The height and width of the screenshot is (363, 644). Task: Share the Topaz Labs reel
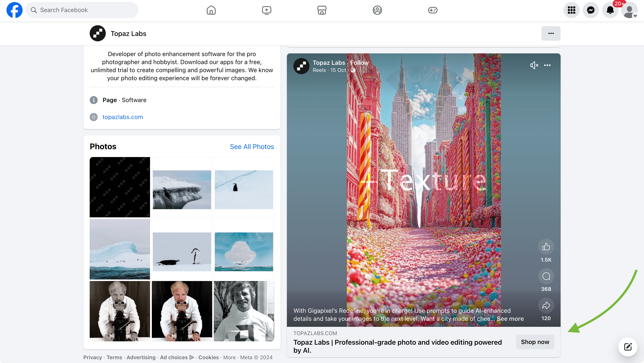[546, 305]
